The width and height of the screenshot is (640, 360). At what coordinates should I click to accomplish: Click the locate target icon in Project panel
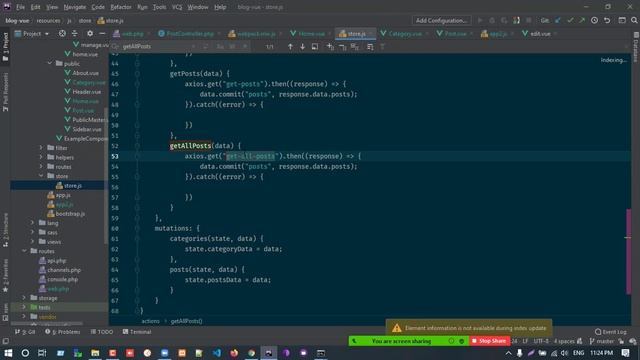pyautogui.click(x=62, y=33)
